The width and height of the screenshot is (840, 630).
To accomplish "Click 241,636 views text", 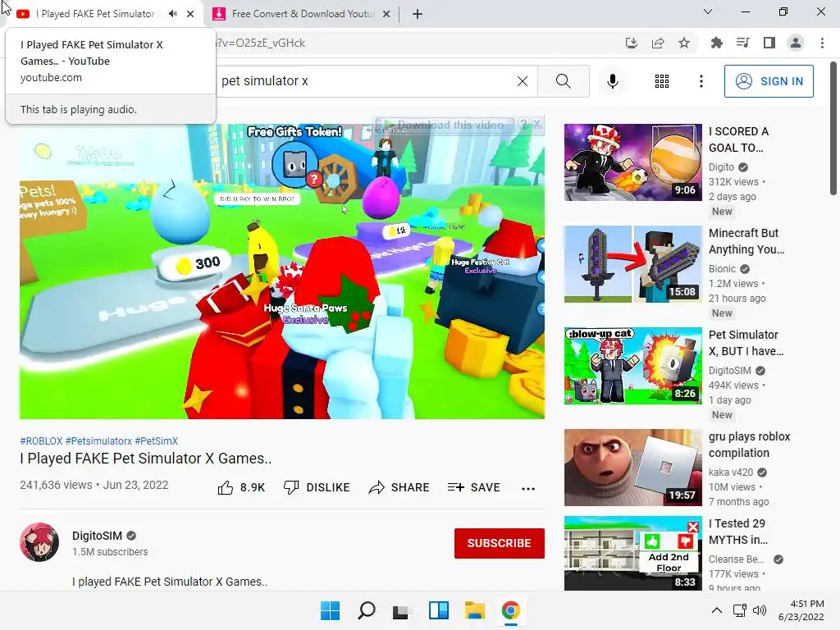I will pos(56,485).
